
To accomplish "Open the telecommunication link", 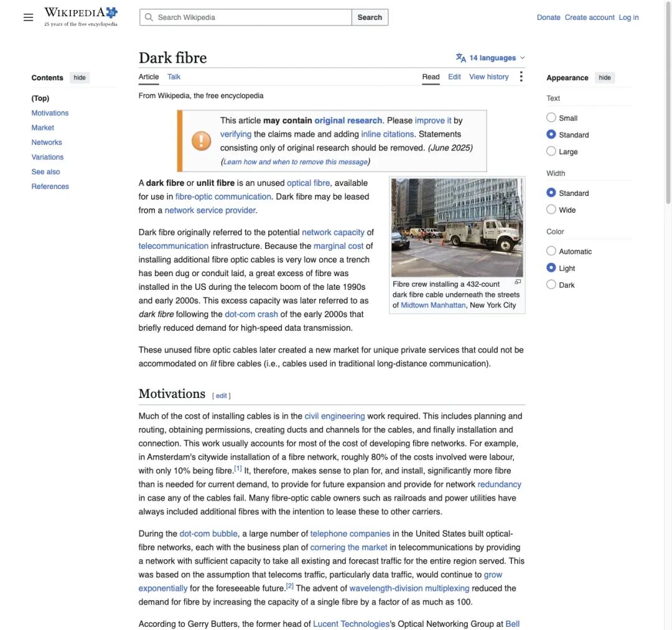I will (x=173, y=246).
